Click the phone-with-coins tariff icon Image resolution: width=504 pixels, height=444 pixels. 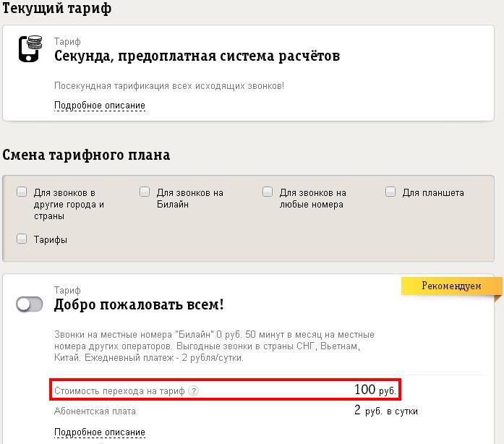(30, 49)
